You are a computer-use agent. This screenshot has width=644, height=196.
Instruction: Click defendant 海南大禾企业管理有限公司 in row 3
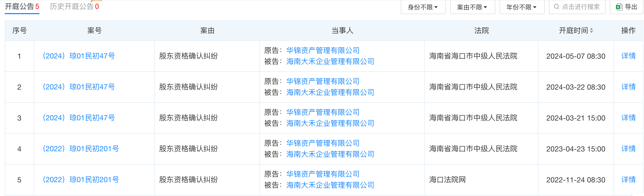point(330,123)
